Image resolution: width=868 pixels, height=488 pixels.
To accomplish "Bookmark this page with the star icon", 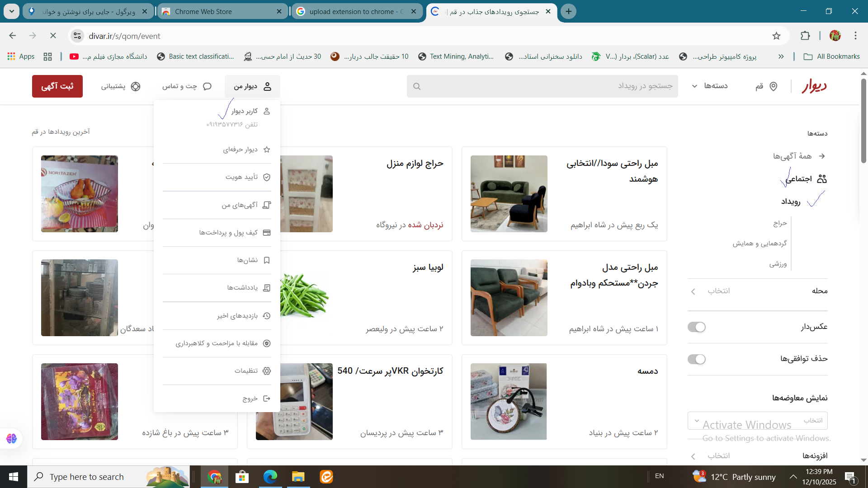I will pyautogui.click(x=776, y=36).
